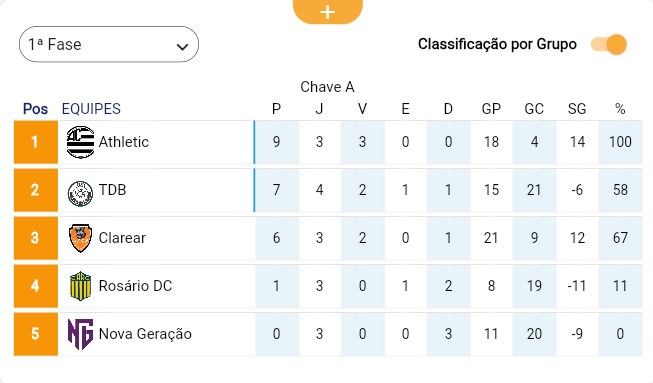The width and height of the screenshot is (653, 383).
Task: Click the GP column header
Action: coord(491,109)
